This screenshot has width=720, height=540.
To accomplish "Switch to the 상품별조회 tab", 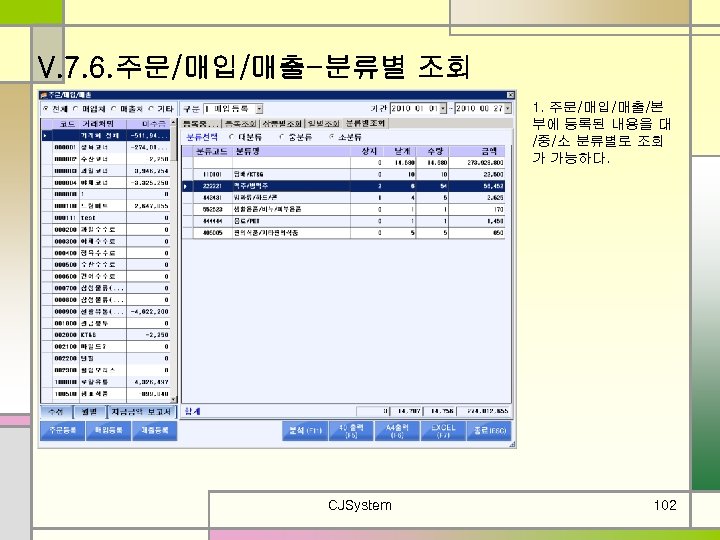I will pos(282,124).
